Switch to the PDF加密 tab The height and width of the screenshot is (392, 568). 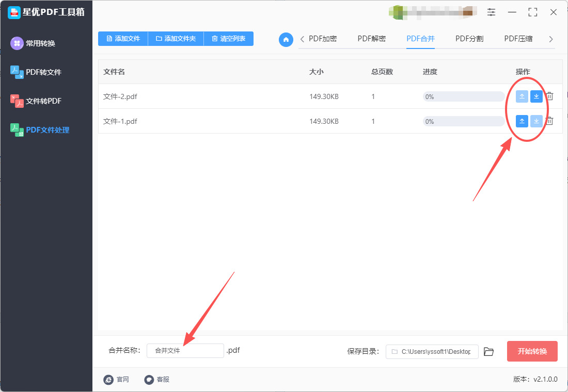coord(323,39)
